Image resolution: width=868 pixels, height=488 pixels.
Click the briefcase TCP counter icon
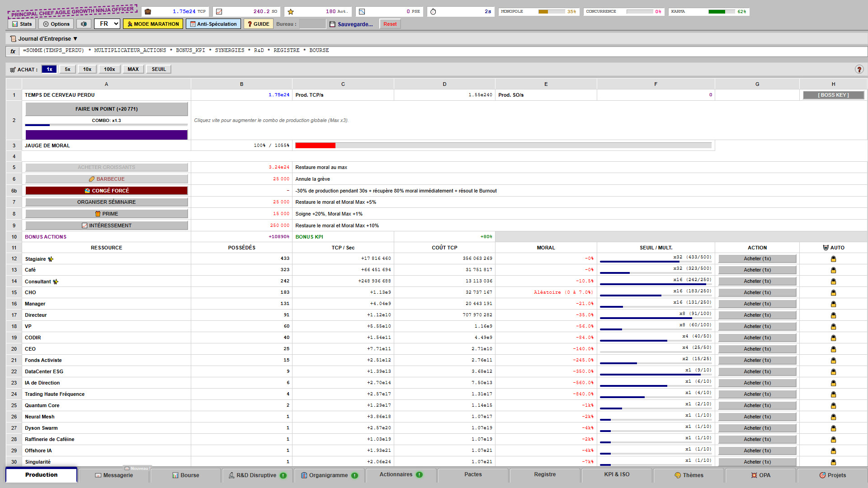tap(148, 12)
